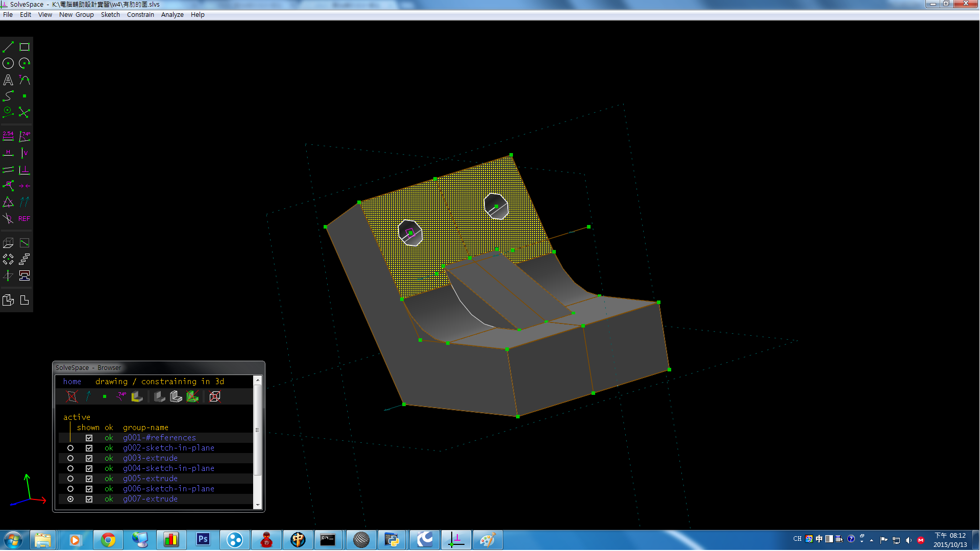
Task: Toggle shaded solid model view
Action: (160, 396)
